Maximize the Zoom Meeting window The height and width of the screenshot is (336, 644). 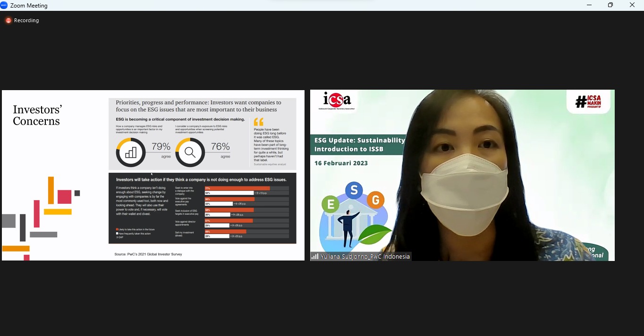click(x=610, y=5)
